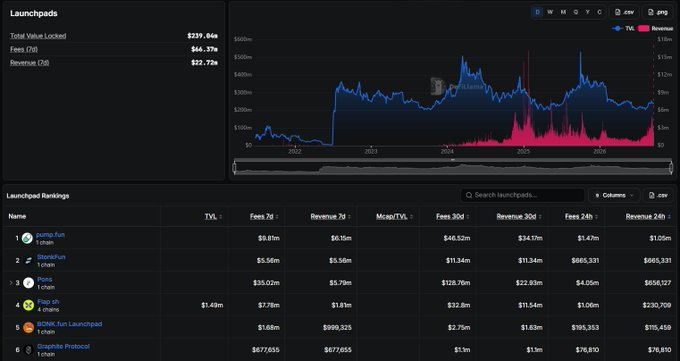
Task: Switch chart to Daily (D) grouping
Action: (538, 12)
